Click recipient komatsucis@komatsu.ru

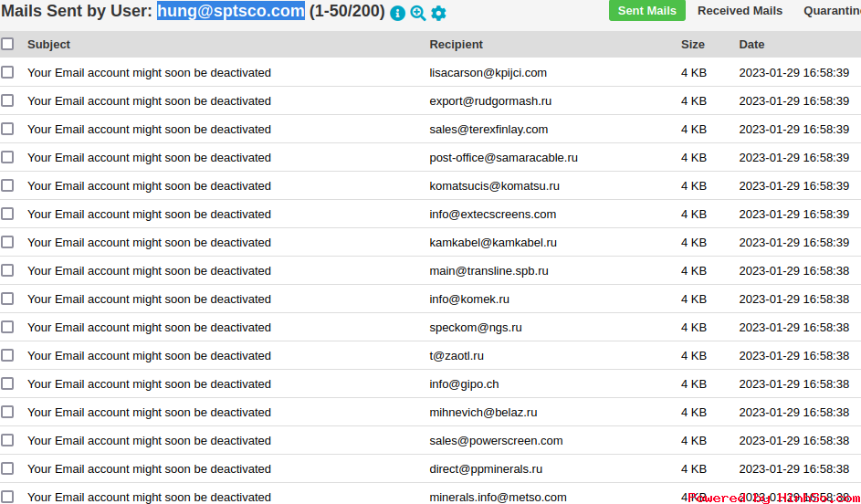coord(494,185)
